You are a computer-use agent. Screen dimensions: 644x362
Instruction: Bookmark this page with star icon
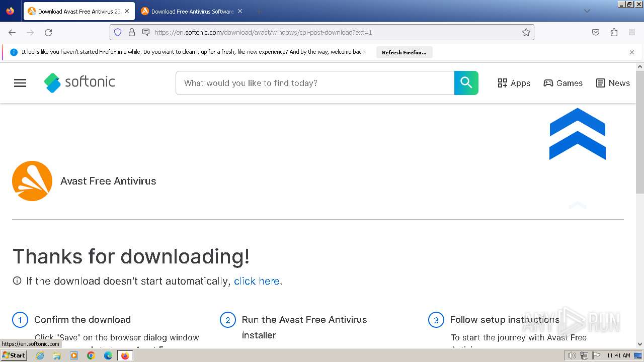pyautogui.click(x=526, y=32)
